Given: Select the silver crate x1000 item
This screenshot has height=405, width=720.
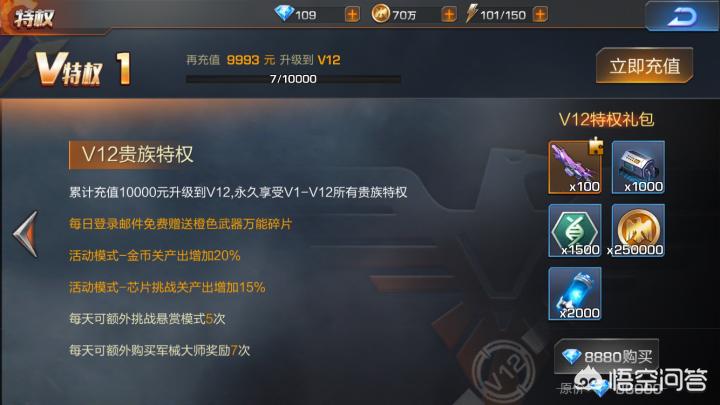Looking at the screenshot, I should coord(638,167).
